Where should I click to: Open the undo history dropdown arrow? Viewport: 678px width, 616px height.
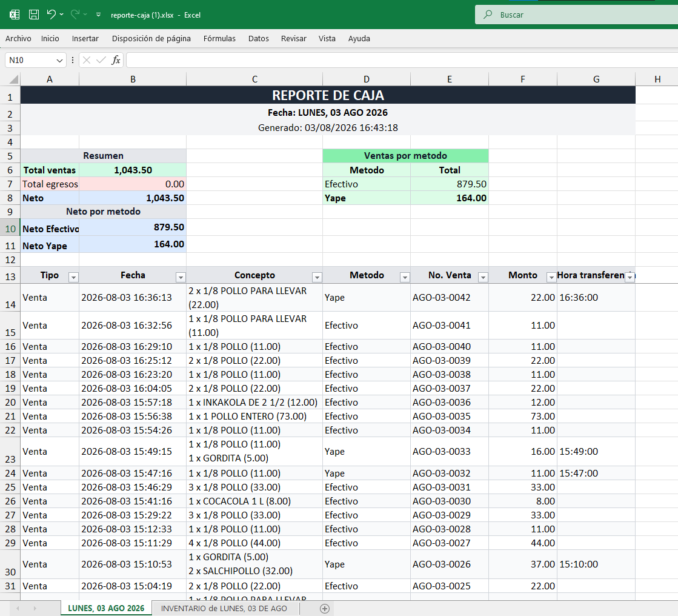coord(61,15)
